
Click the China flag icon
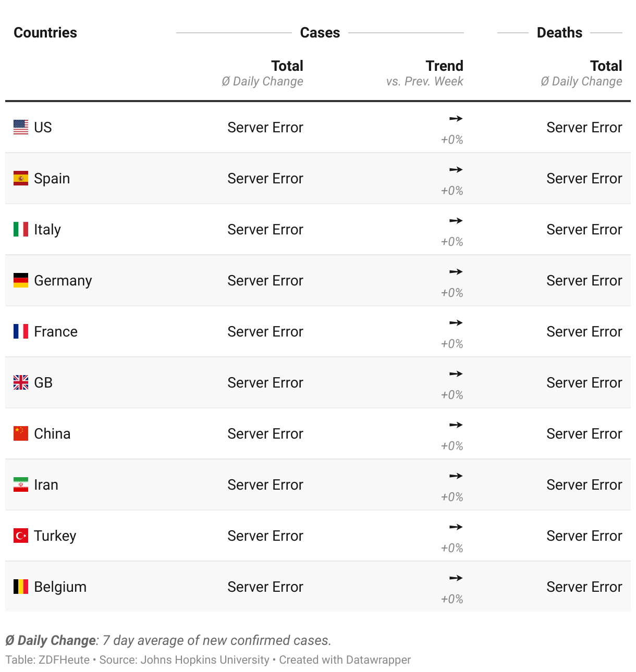tap(21, 433)
